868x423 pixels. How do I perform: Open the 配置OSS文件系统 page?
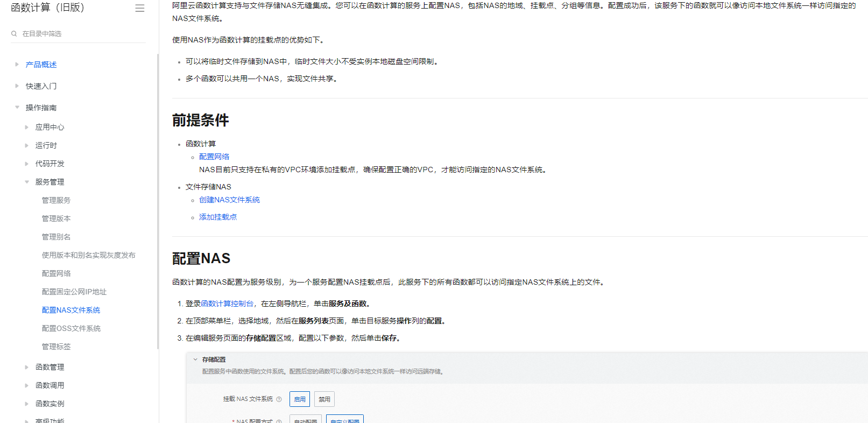tap(71, 328)
